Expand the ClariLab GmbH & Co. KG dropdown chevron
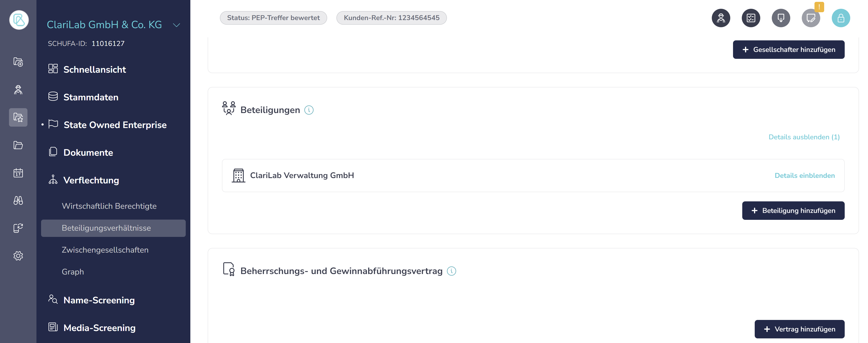Screen dimensions: 868x343 177,25
